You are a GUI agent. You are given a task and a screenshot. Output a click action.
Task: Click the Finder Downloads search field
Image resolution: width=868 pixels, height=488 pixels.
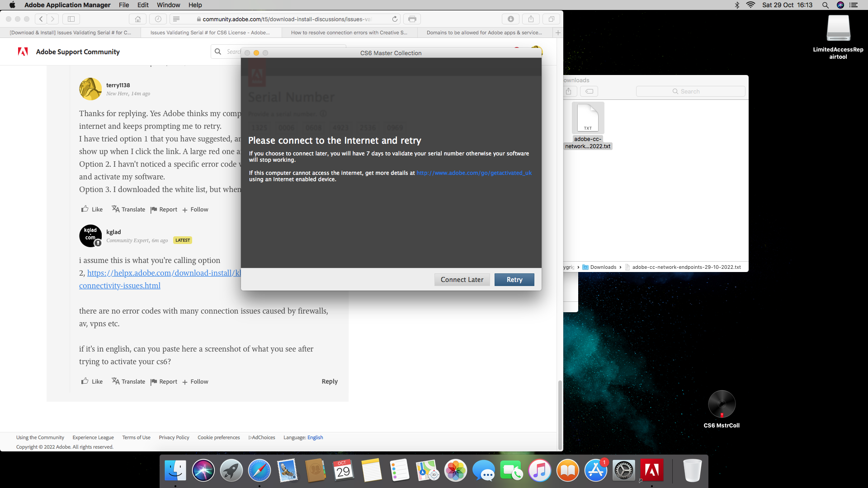click(690, 91)
